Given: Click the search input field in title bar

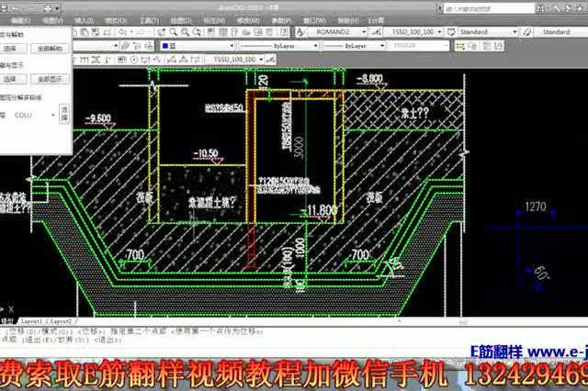Looking at the screenshot, I should point(489,8).
